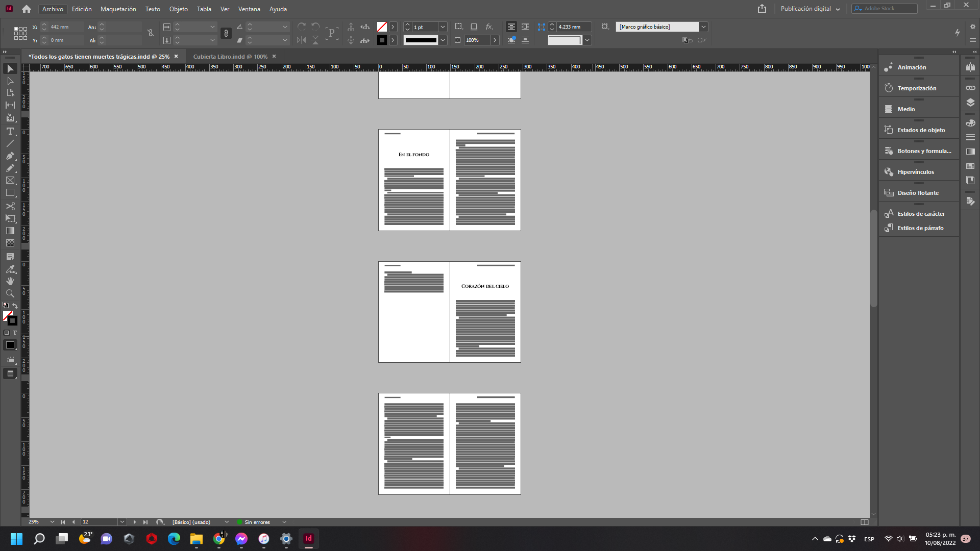Select the Content Collector tool
The image size is (980, 551).
[x=10, y=118]
